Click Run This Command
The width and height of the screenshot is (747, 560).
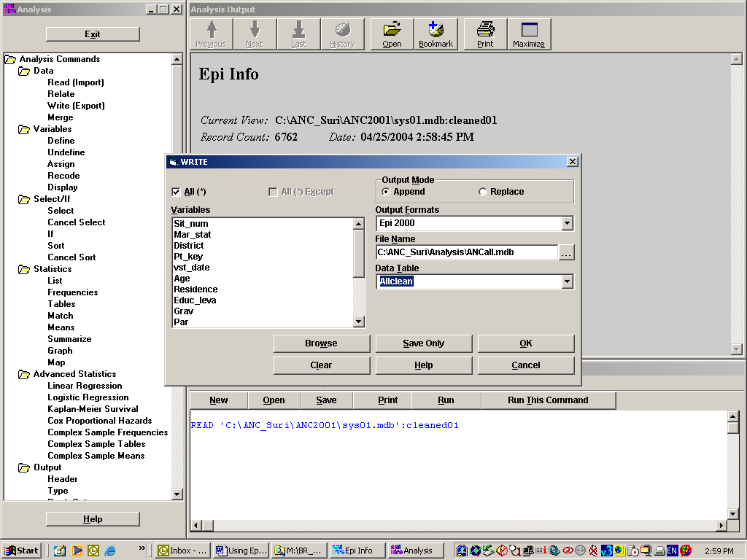click(x=549, y=400)
